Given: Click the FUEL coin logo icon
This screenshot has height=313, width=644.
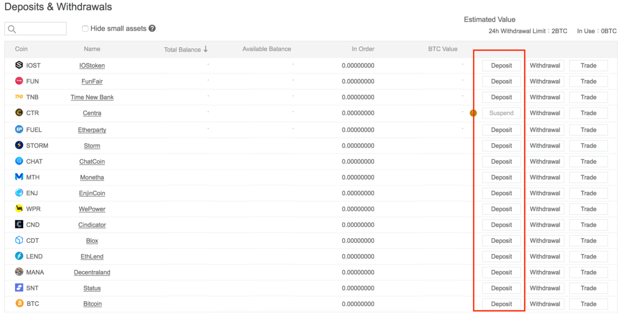Looking at the screenshot, I should click(x=19, y=129).
